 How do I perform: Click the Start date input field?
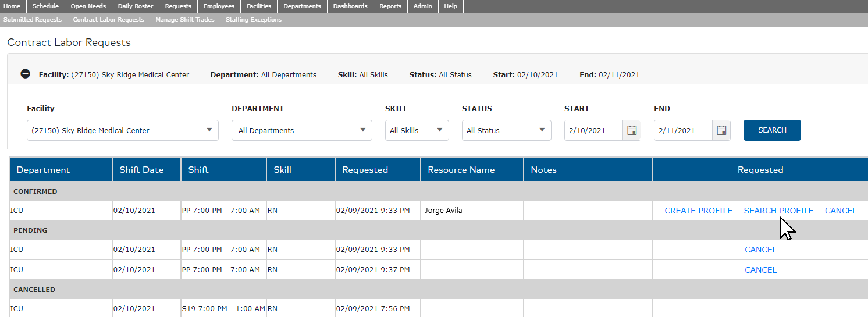tap(593, 130)
